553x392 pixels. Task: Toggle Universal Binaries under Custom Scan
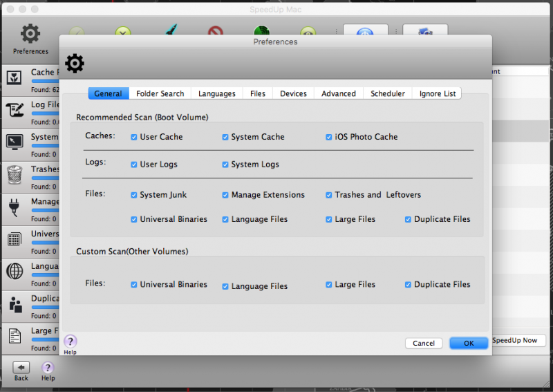[133, 285]
